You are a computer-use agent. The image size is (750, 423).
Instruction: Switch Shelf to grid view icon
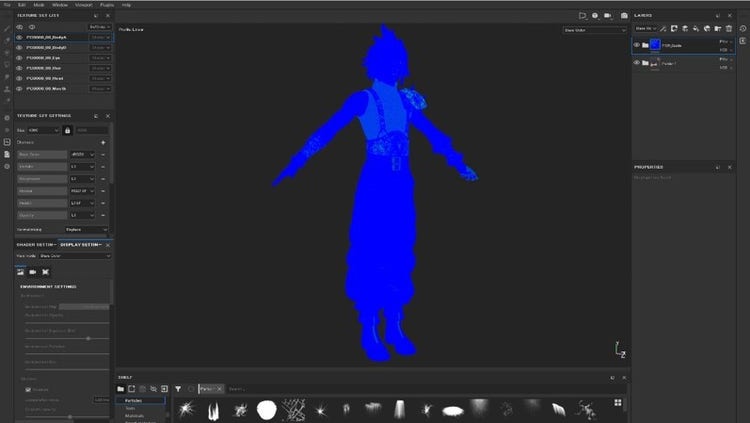click(618, 402)
